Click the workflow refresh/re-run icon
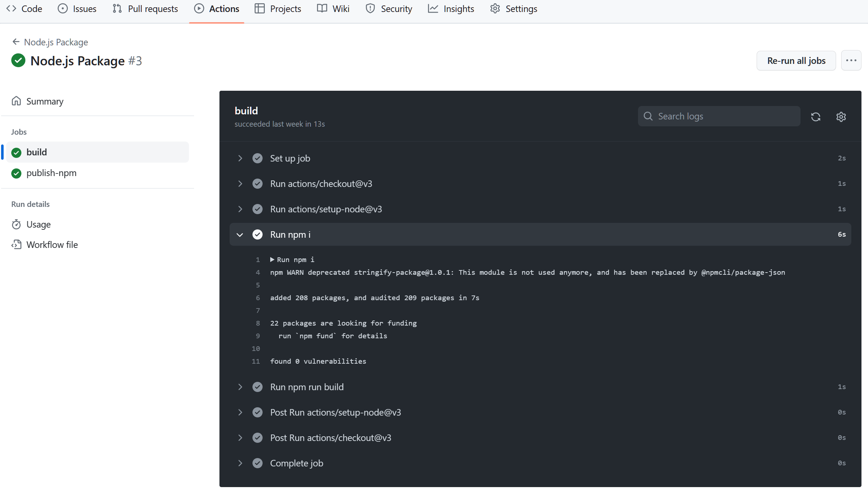This screenshot has width=868, height=490. pos(815,116)
